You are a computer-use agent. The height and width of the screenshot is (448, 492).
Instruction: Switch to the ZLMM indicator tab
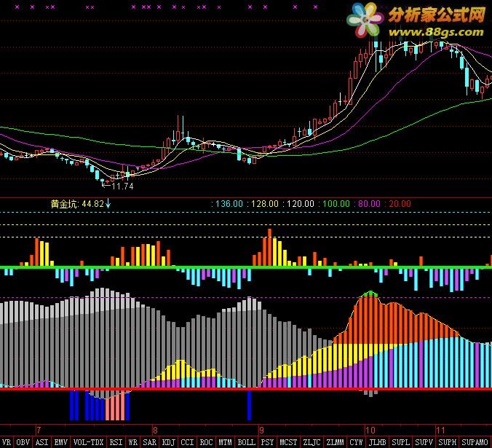point(335,442)
